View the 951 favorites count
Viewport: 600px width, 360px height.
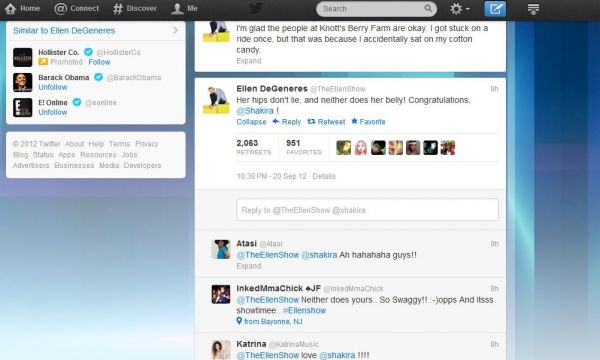click(x=304, y=147)
